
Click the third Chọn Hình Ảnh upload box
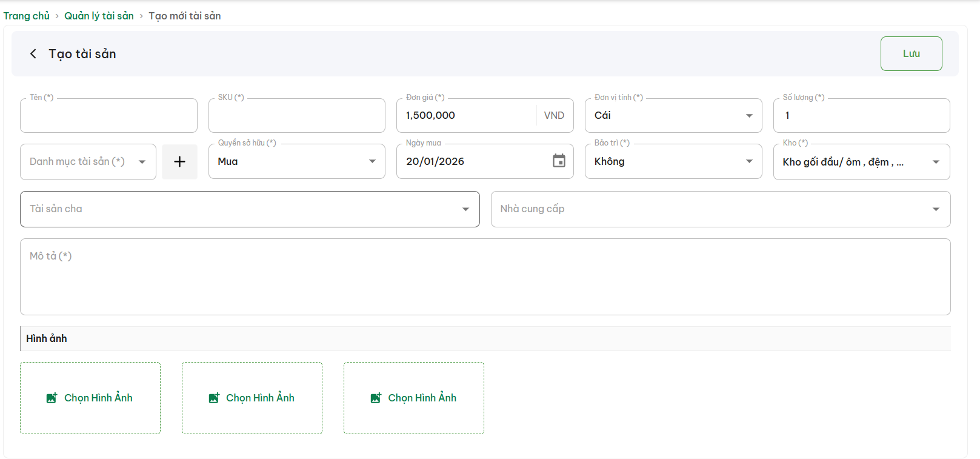click(414, 398)
